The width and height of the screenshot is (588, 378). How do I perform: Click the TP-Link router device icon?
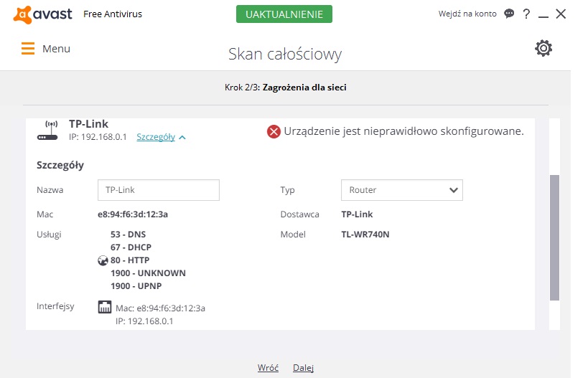point(47,131)
